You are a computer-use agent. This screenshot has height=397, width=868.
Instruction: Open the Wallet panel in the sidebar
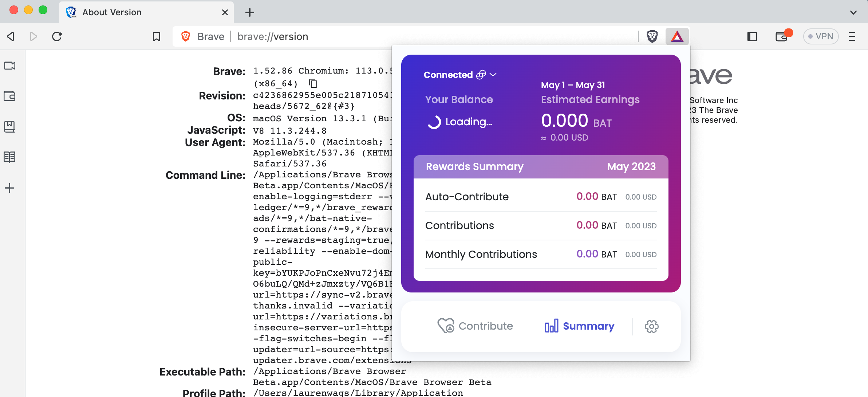coord(10,97)
